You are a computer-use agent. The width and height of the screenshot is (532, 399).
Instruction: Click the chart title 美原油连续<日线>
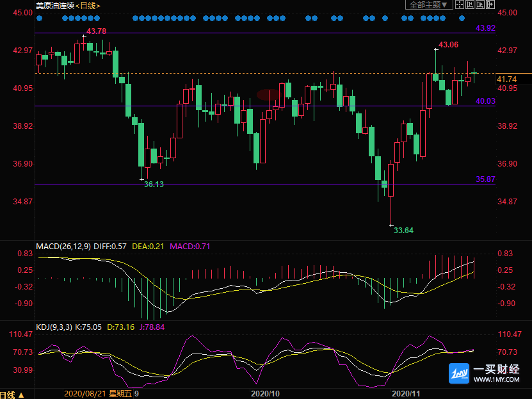[69, 6]
